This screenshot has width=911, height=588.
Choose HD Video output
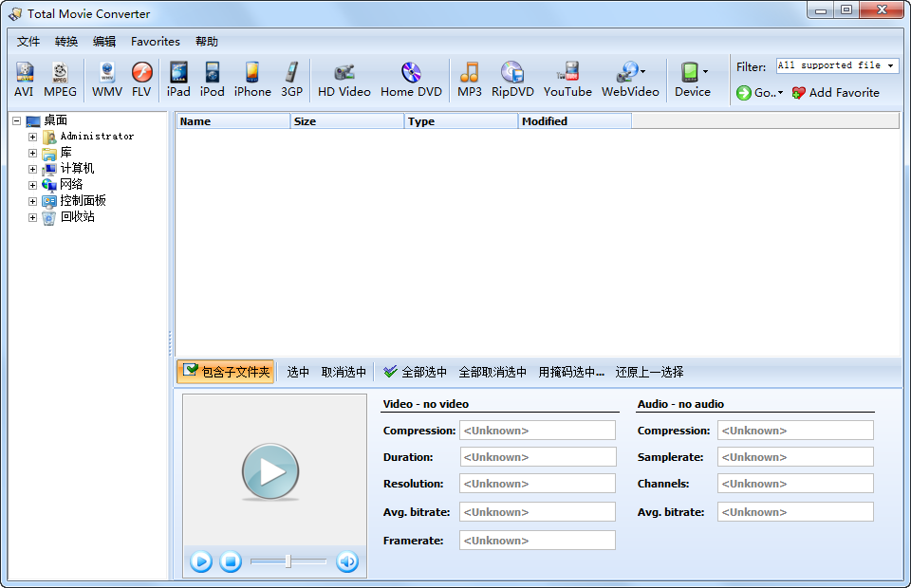click(344, 80)
